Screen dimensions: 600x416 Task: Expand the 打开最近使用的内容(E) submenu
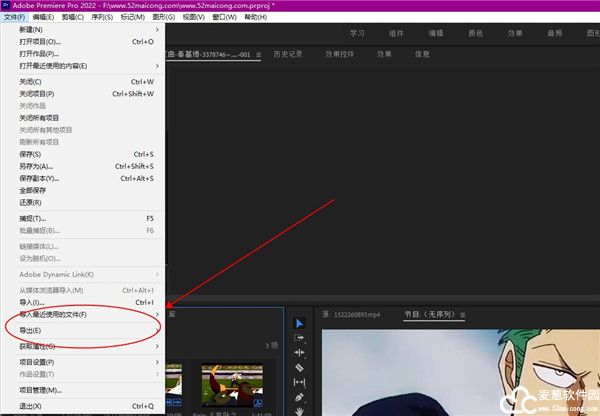click(60, 66)
